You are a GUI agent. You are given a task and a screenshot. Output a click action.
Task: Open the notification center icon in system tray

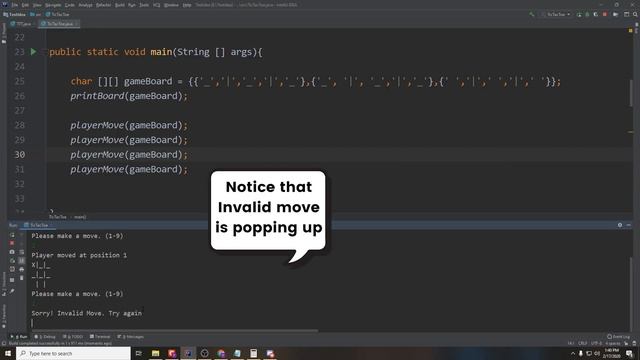(629, 353)
